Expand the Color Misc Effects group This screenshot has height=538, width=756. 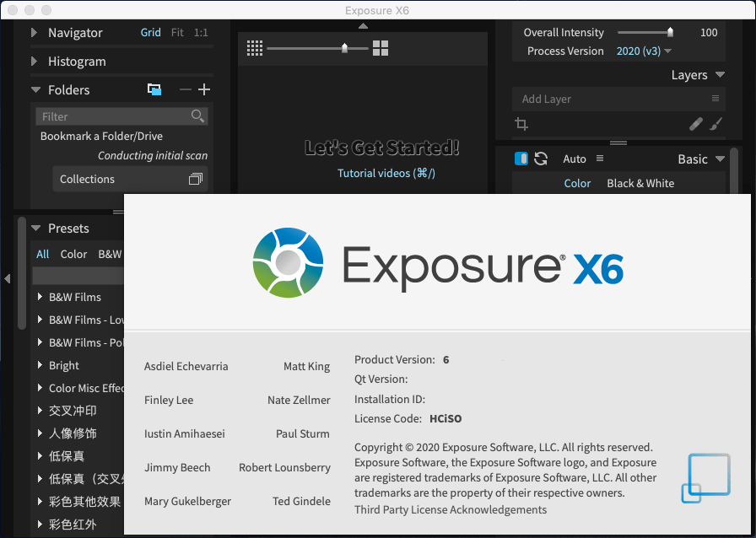40,388
